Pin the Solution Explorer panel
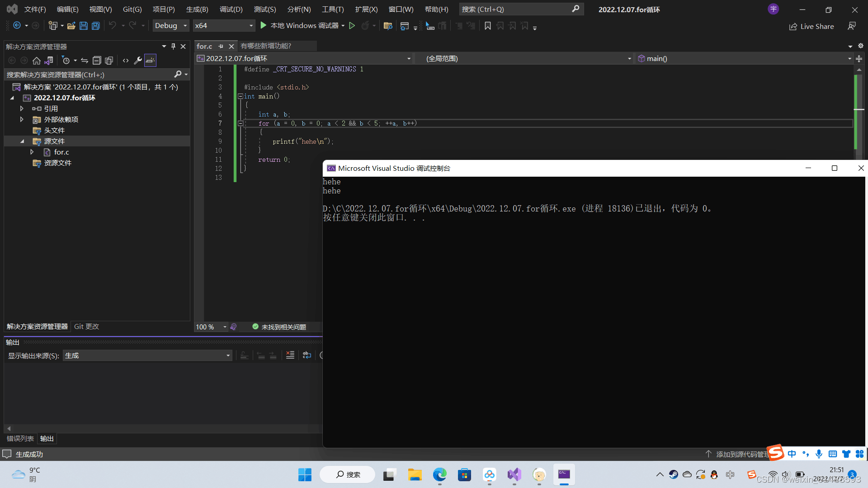 coord(173,46)
